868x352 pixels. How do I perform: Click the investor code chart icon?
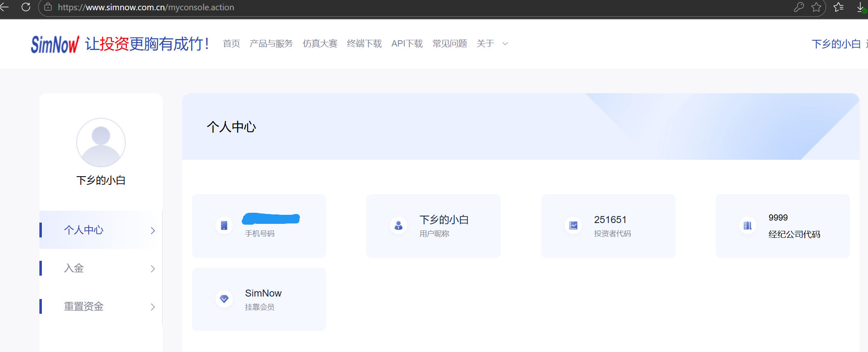tap(573, 225)
